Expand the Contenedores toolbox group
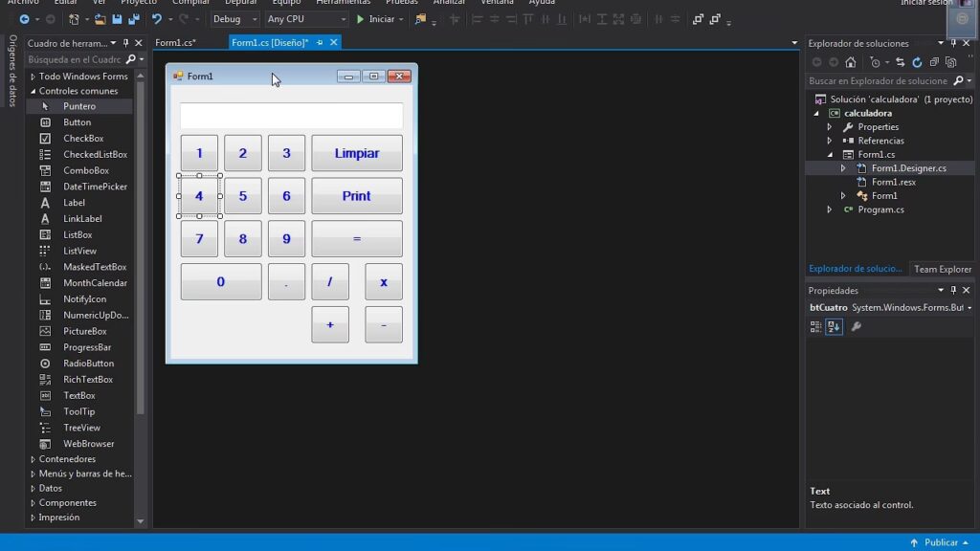Screen dimensions: 980x551 tap(67, 459)
